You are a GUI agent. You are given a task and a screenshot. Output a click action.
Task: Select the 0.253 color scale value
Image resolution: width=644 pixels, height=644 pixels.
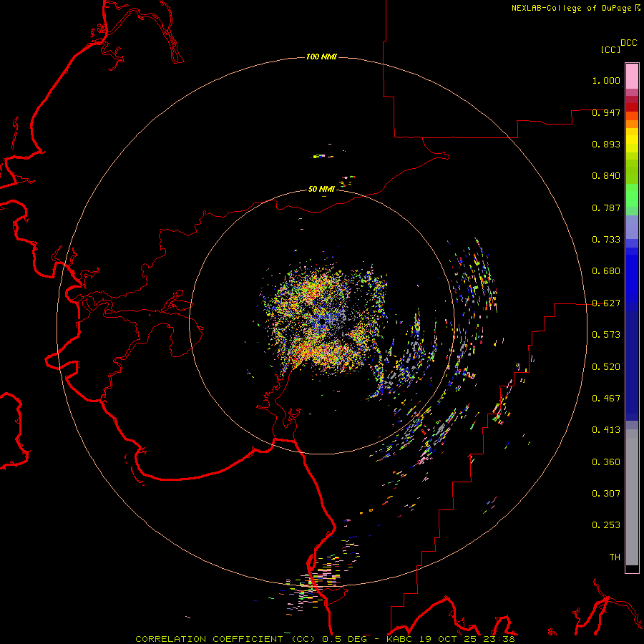pyautogui.click(x=606, y=525)
